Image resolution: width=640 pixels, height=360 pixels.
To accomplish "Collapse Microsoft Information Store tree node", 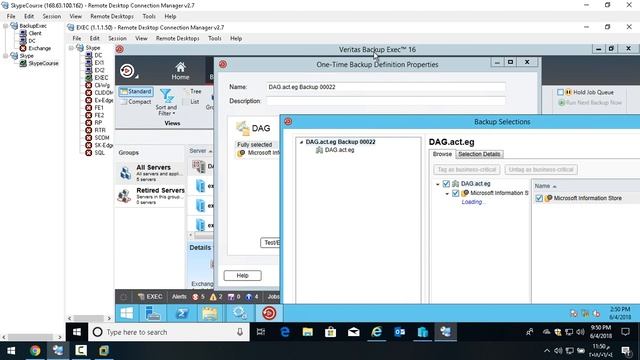I will point(447,193).
